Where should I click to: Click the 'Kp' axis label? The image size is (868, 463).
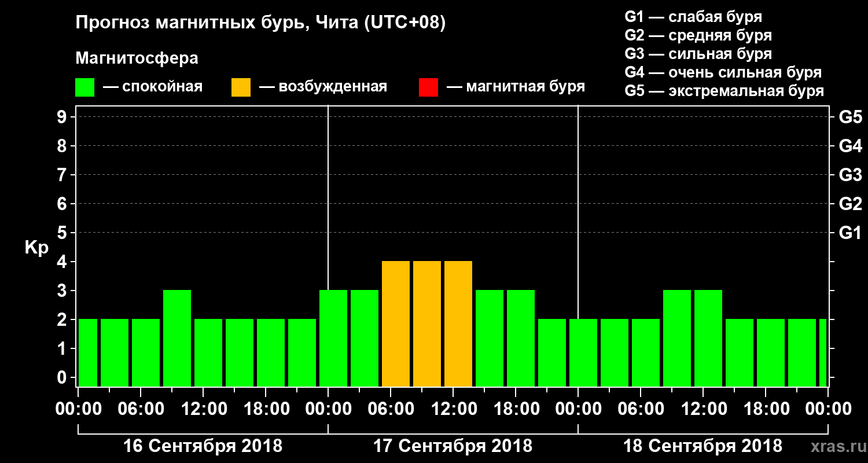tap(36, 248)
